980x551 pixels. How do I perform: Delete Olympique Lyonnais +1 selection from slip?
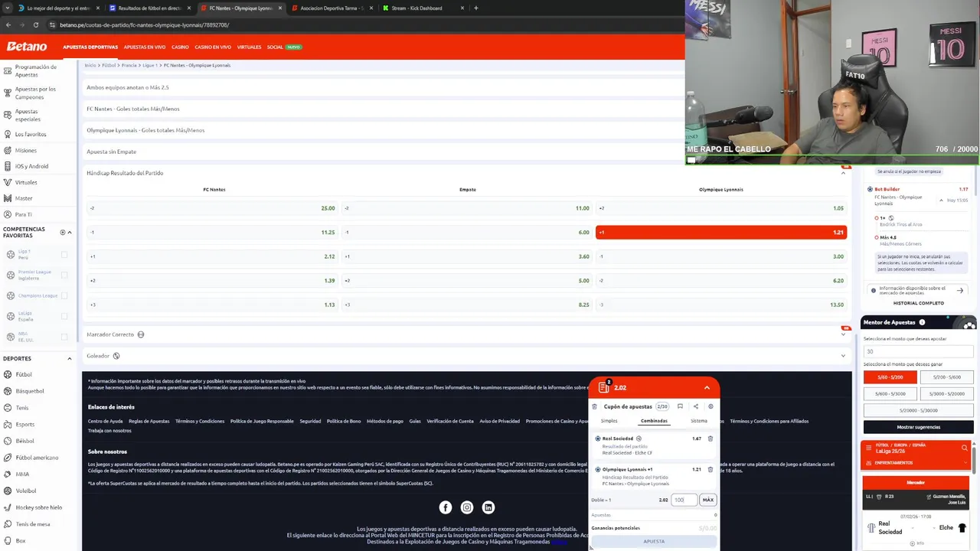click(710, 469)
